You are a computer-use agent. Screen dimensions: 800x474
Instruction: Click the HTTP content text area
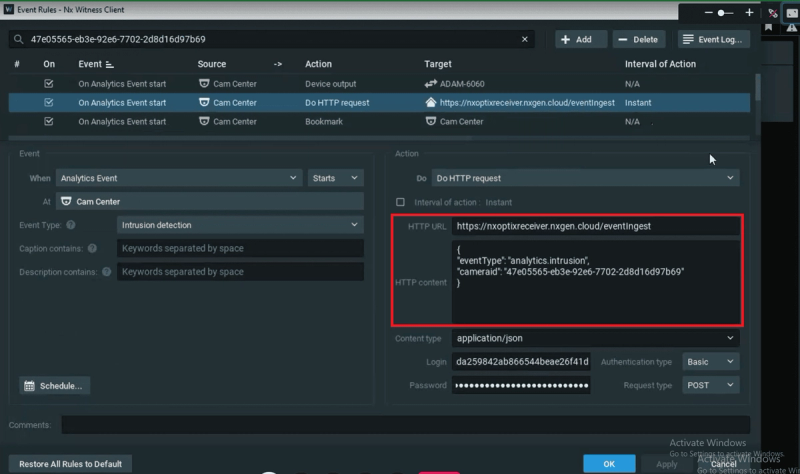pyautogui.click(x=595, y=282)
